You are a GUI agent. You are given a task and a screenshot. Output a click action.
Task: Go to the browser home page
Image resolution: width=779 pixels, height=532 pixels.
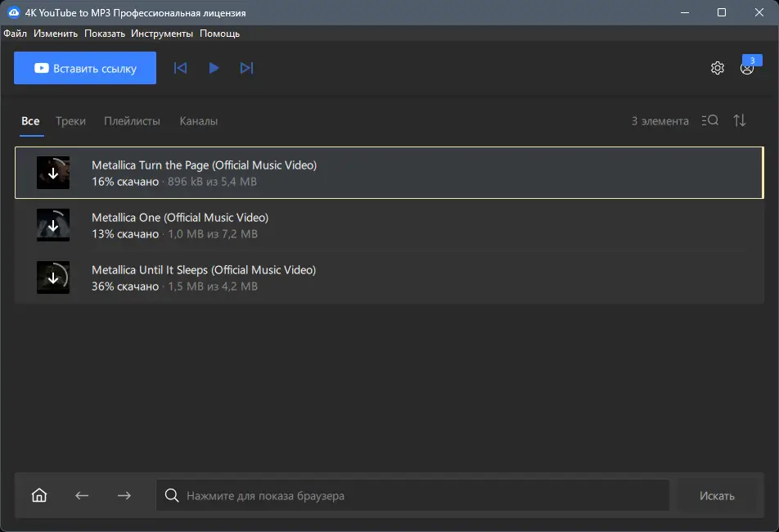[39, 495]
